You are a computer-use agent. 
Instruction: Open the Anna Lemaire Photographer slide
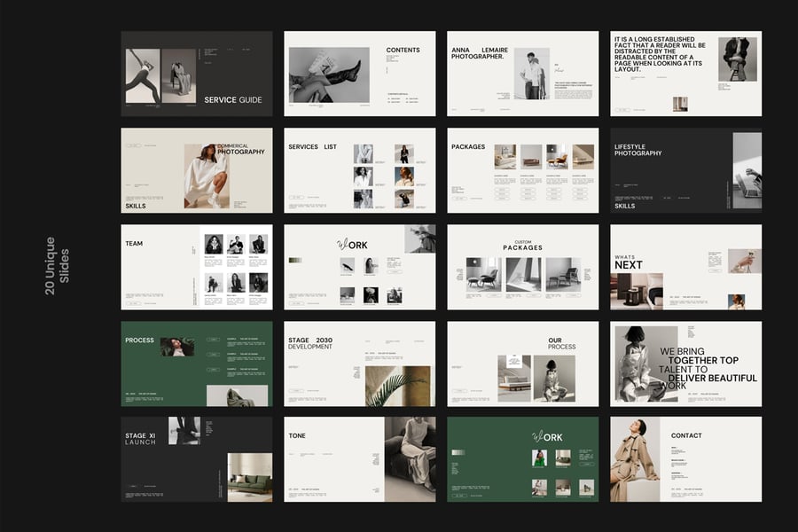tap(522, 74)
